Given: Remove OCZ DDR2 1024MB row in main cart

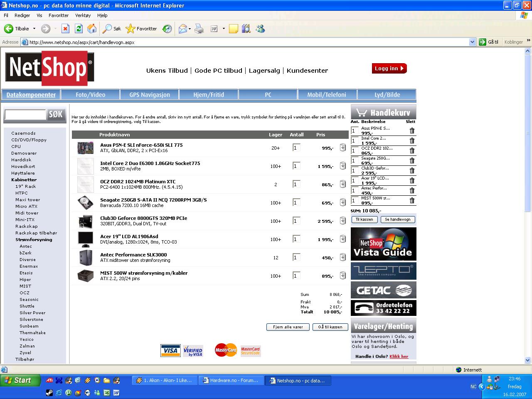Looking at the screenshot, I should point(343,184).
